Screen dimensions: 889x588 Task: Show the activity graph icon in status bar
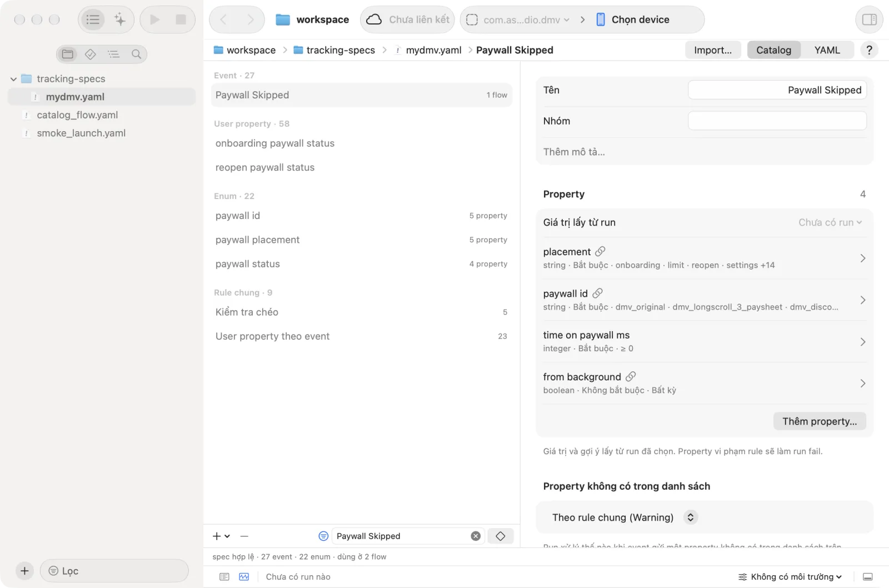(x=244, y=577)
